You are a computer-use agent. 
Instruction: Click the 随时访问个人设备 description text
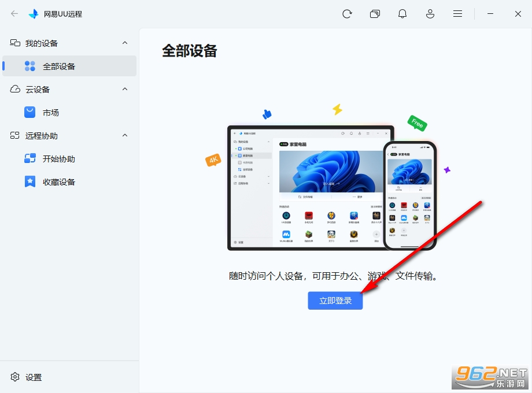333,276
